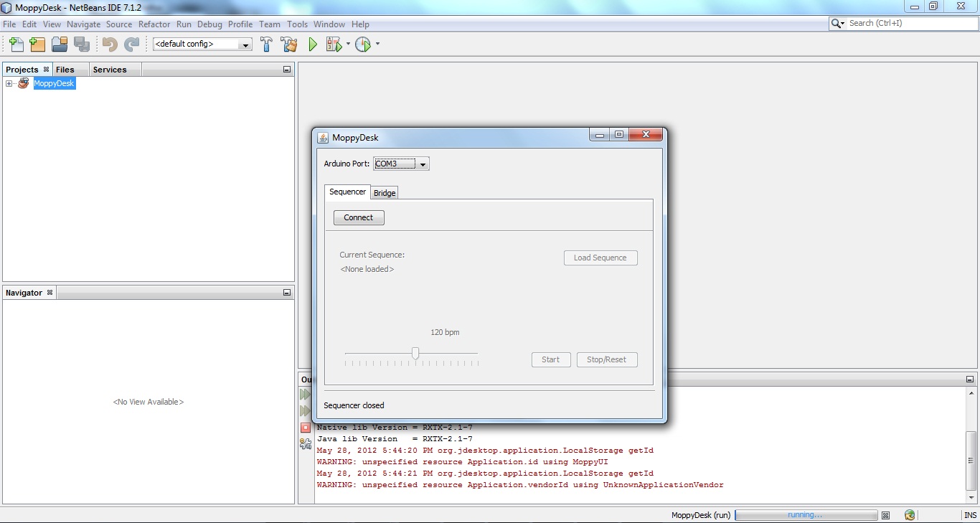Run the project with green play icon
980x523 pixels.
tap(313, 44)
